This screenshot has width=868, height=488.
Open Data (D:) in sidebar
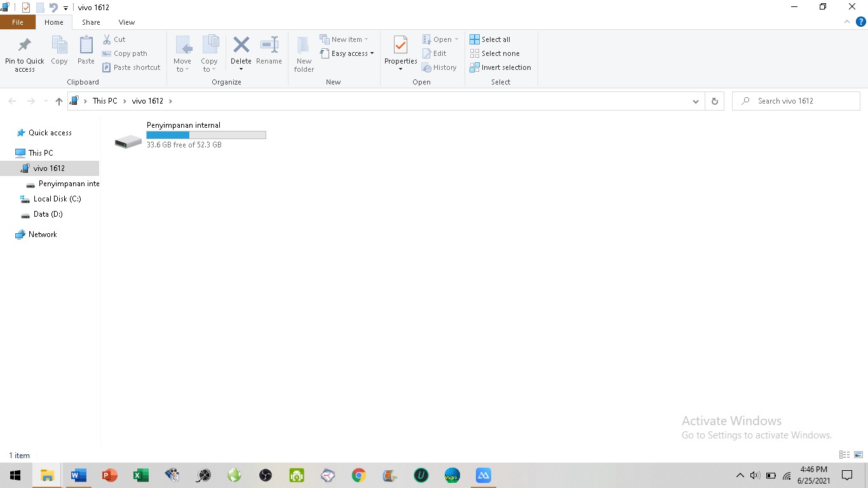pos(42,214)
